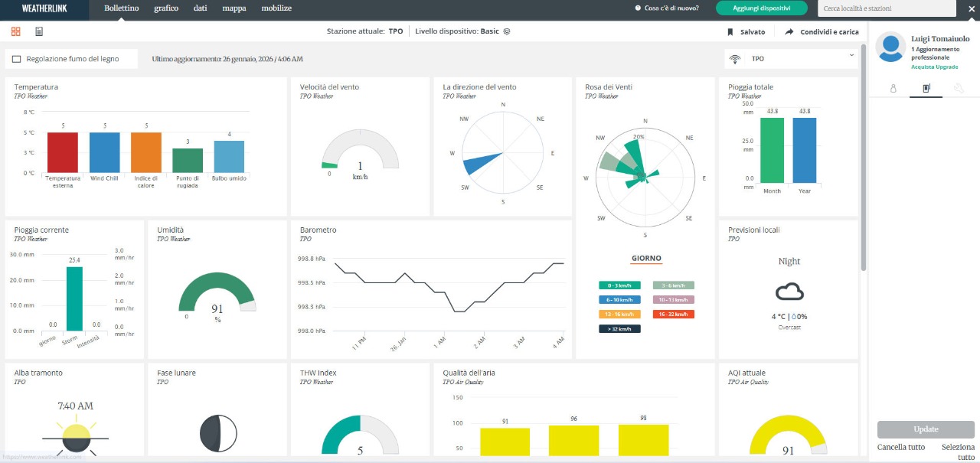Screen dimensions: 980x463
Task: Open the account person tab icon
Action: (893, 88)
